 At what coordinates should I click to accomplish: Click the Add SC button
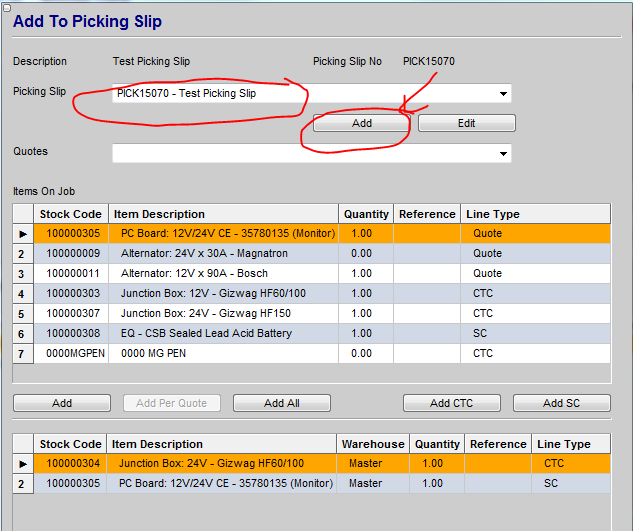pyautogui.click(x=561, y=403)
